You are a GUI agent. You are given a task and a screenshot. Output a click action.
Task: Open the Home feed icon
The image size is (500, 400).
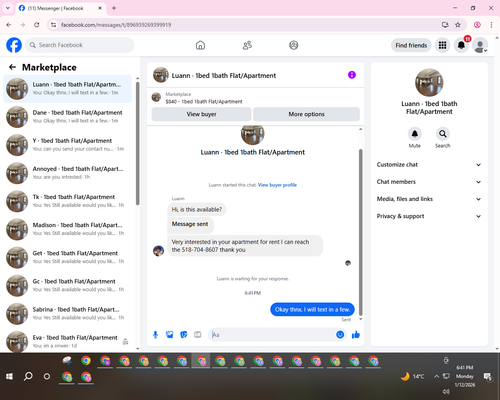click(x=200, y=45)
